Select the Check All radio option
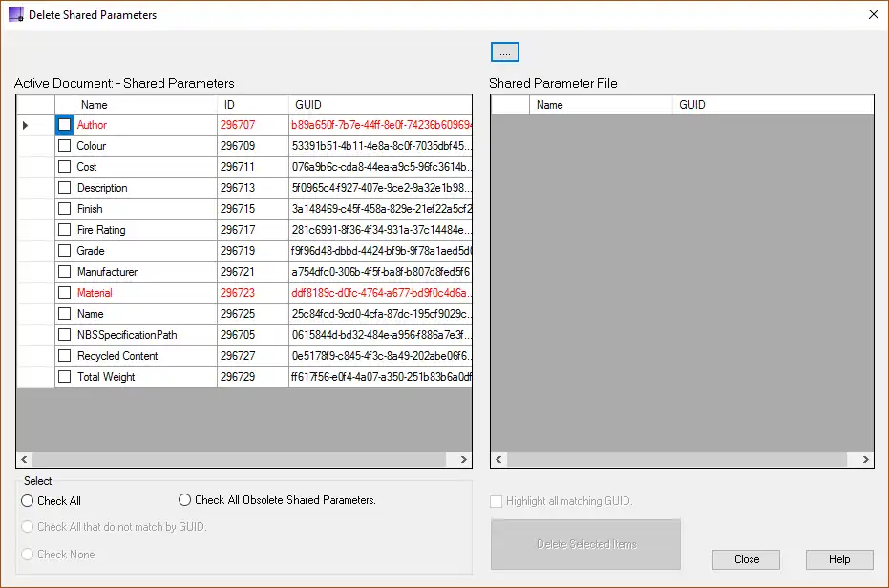The width and height of the screenshot is (889, 588). point(28,501)
